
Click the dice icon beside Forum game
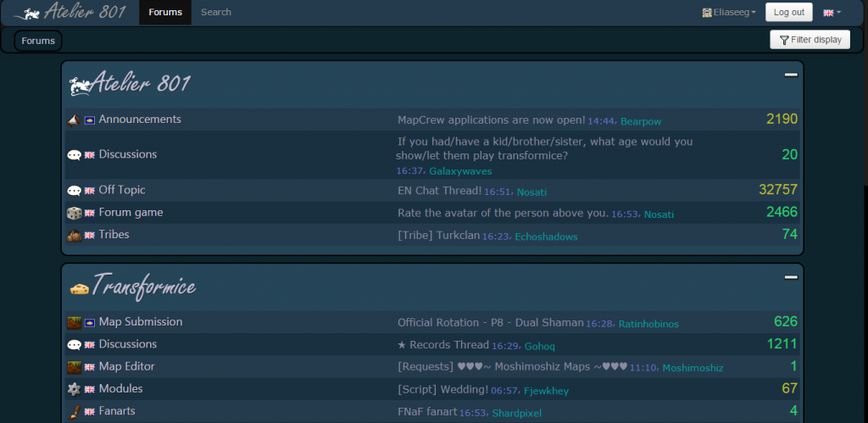tap(75, 213)
